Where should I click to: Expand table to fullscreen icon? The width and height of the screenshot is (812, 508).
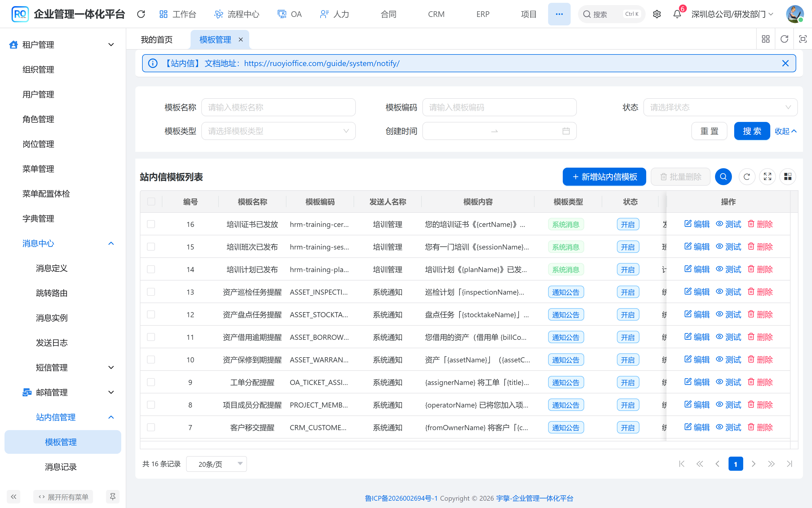click(x=767, y=177)
